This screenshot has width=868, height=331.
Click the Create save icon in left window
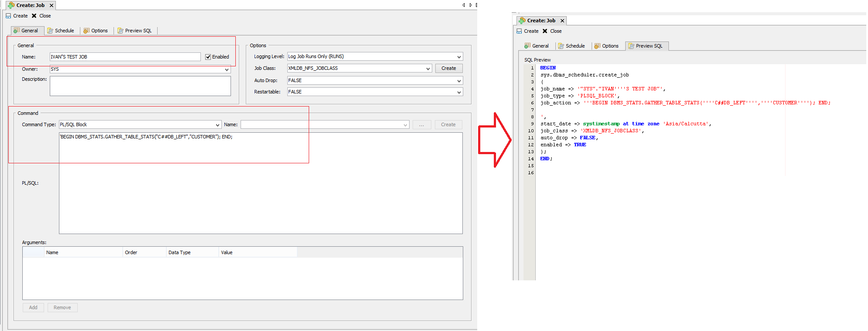click(x=8, y=16)
